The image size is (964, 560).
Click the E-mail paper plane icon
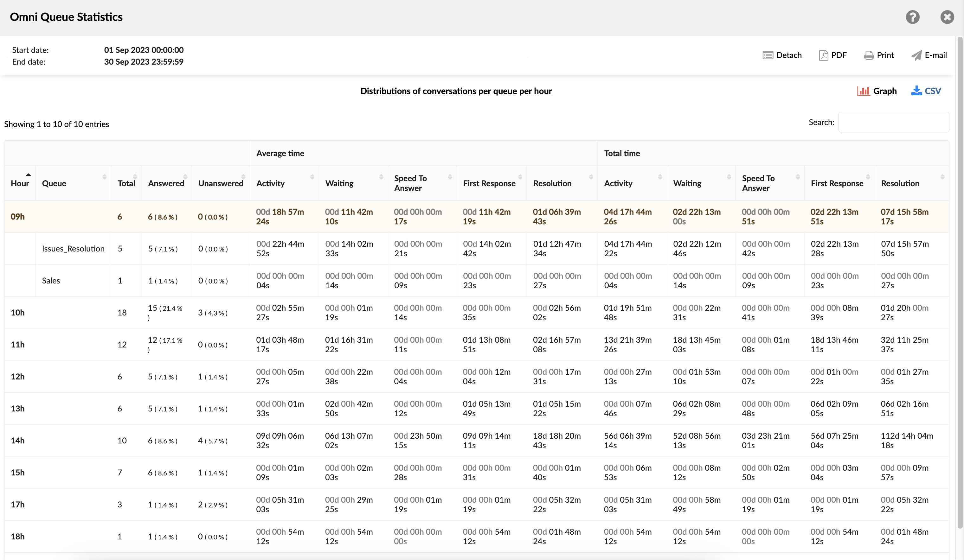(916, 55)
